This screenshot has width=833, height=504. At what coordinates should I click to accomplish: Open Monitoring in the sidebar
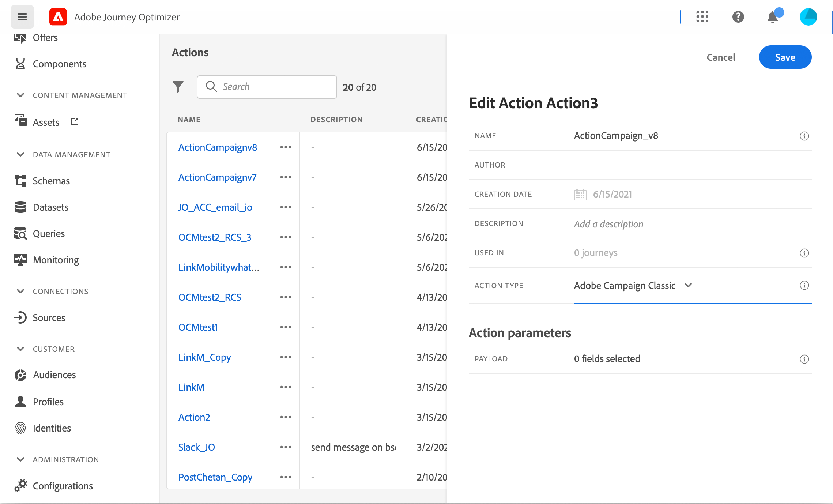tap(56, 260)
